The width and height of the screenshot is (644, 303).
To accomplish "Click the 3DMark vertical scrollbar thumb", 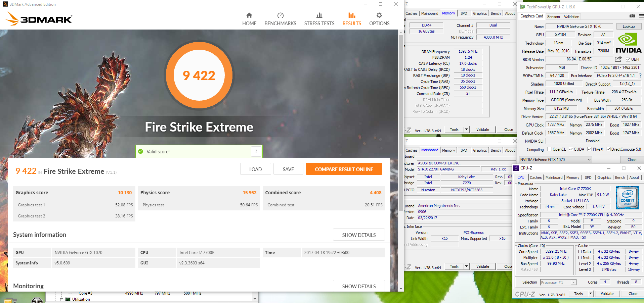I will coord(401,122).
